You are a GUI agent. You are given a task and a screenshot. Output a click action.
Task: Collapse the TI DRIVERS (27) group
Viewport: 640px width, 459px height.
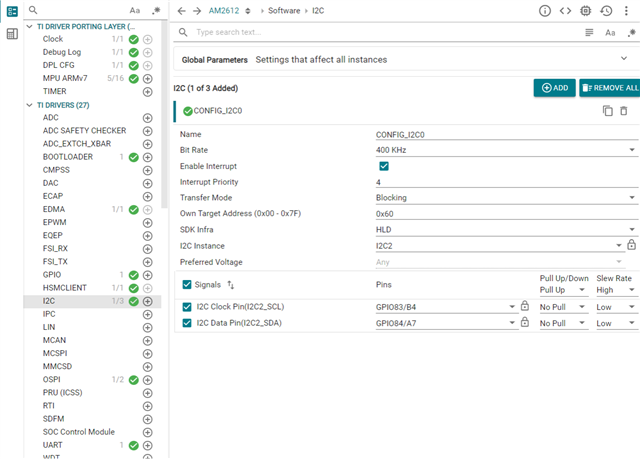29,105
